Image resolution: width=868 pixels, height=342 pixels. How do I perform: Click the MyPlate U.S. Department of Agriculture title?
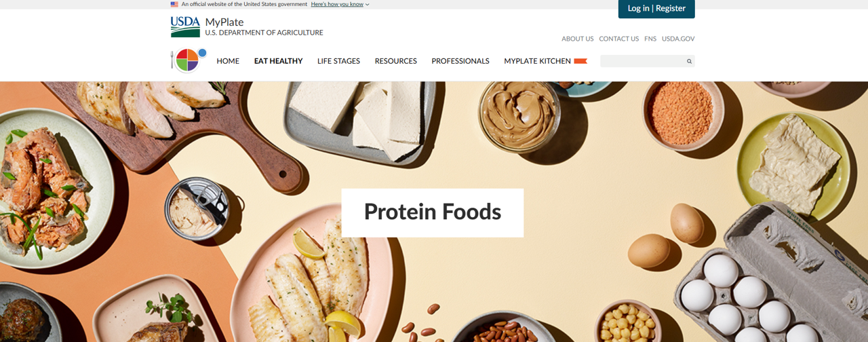tap(264, 27)
